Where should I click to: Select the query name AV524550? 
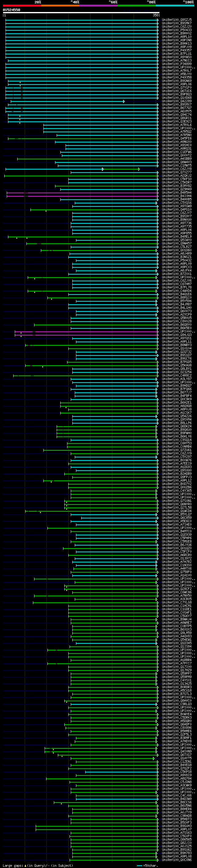tap(11, 10)
